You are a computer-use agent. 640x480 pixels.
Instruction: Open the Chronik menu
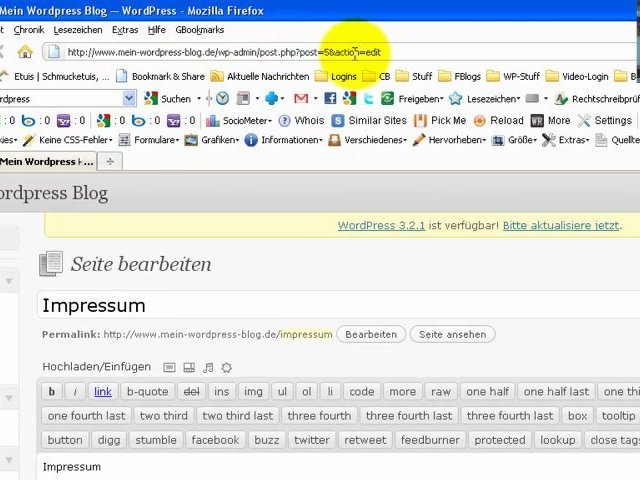pos(28,30)
